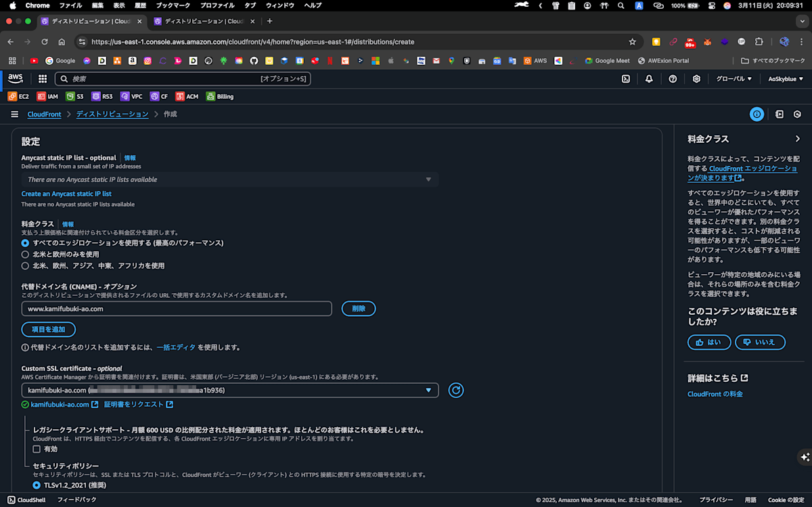
Task: Open the VPC service shortcut
Action: click(x=131, y=96)
